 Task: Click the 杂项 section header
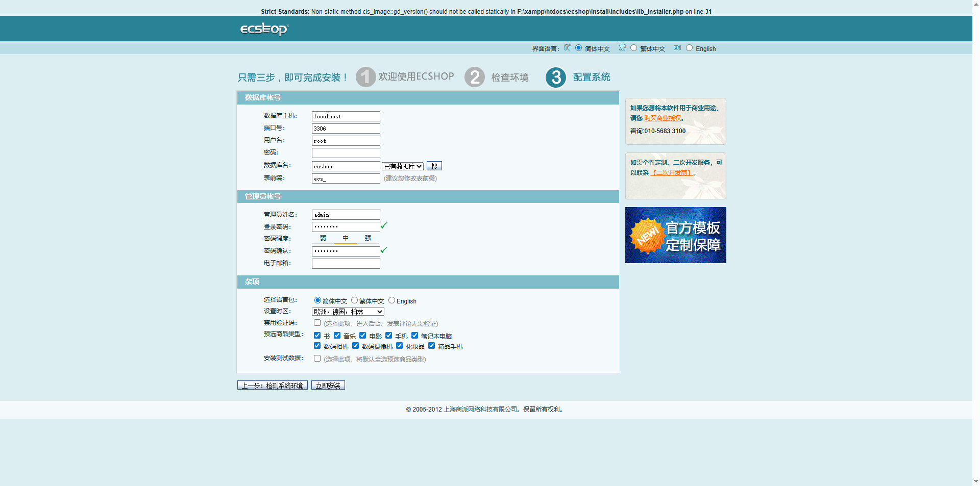point(428,282)
